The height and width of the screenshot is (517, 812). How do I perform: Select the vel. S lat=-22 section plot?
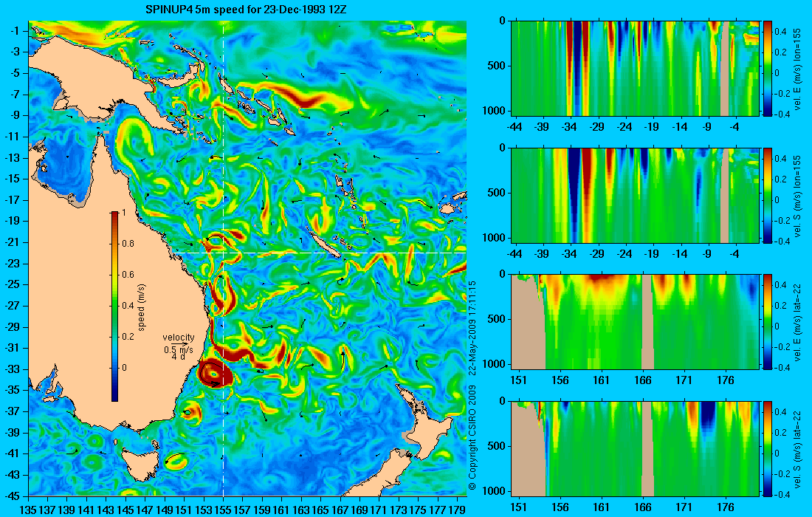pos(635,448)
